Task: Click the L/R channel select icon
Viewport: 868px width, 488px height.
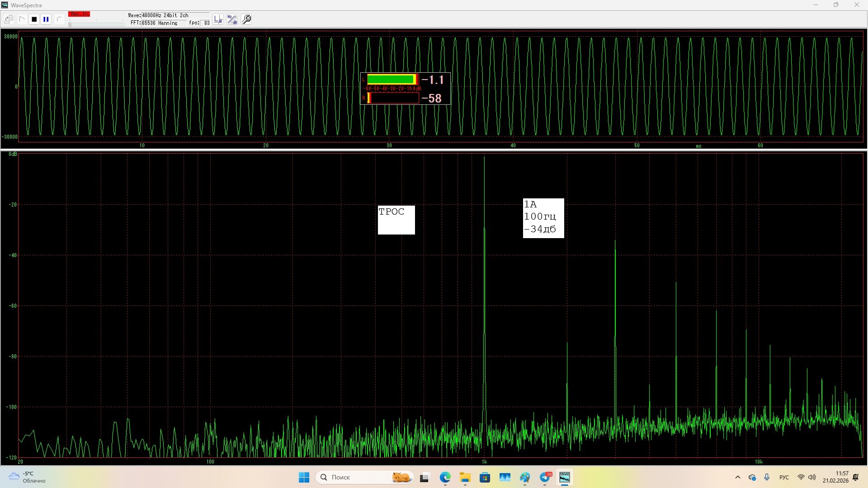Action: (x=218, y=19)
